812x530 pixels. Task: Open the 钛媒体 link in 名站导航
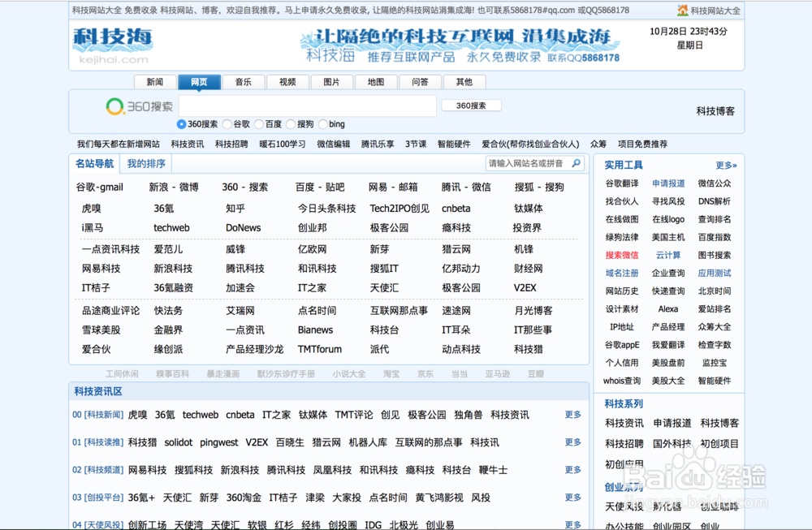(x=529, y=209)
